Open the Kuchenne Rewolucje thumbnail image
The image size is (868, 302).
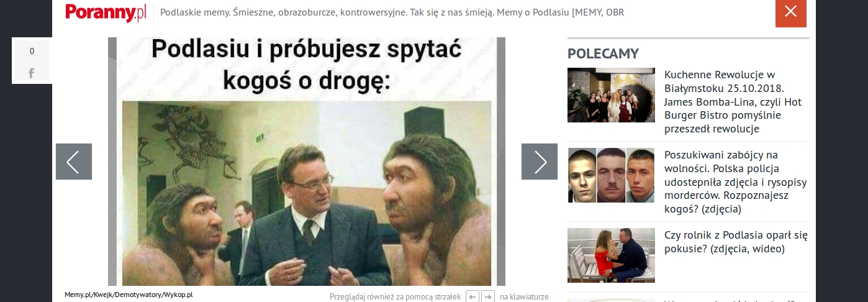pos(611,95)
